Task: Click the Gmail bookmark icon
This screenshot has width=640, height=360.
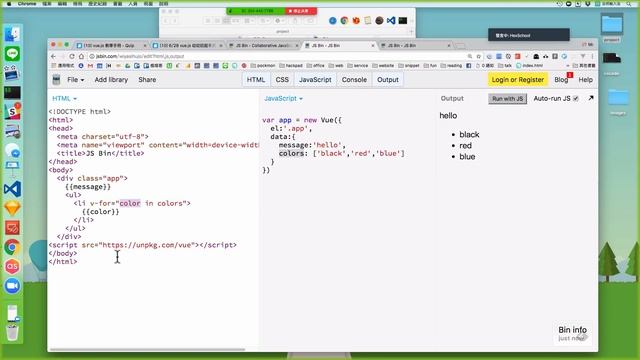Action: point(89,65)
